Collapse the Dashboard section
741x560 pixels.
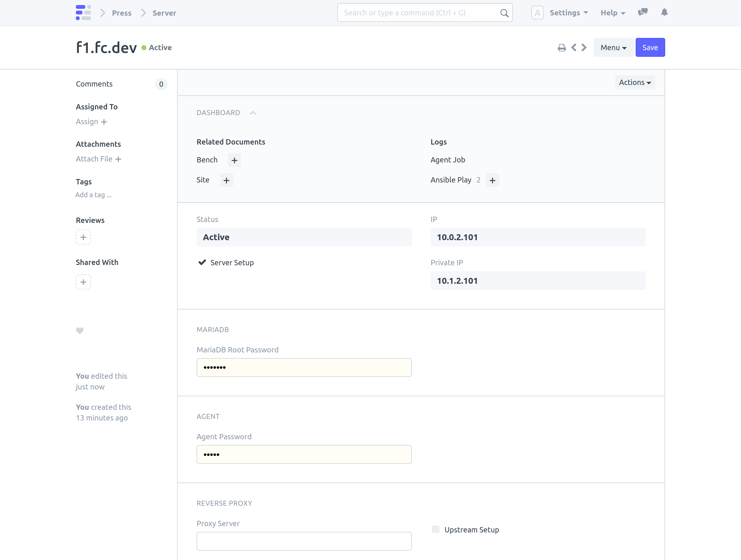tap(253, 113)
